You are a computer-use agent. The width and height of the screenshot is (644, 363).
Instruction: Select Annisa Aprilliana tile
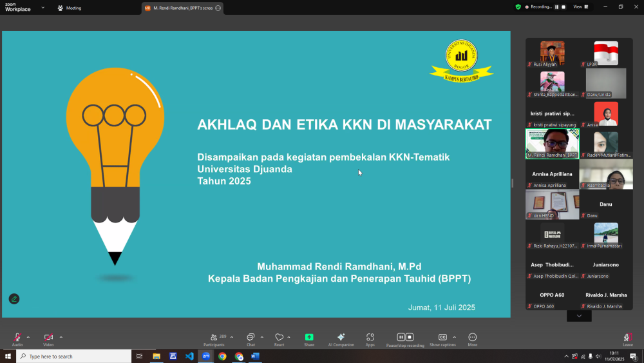click(x=553, y=174)
